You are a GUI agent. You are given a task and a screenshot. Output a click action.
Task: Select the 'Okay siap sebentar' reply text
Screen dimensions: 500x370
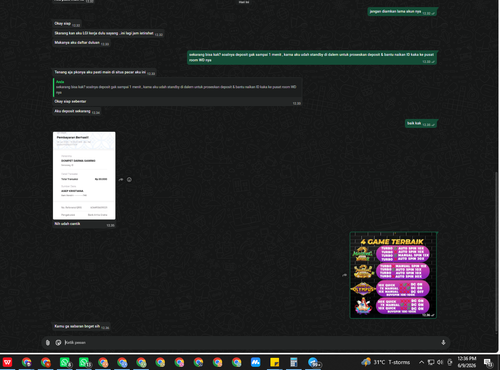pos(70,101)
